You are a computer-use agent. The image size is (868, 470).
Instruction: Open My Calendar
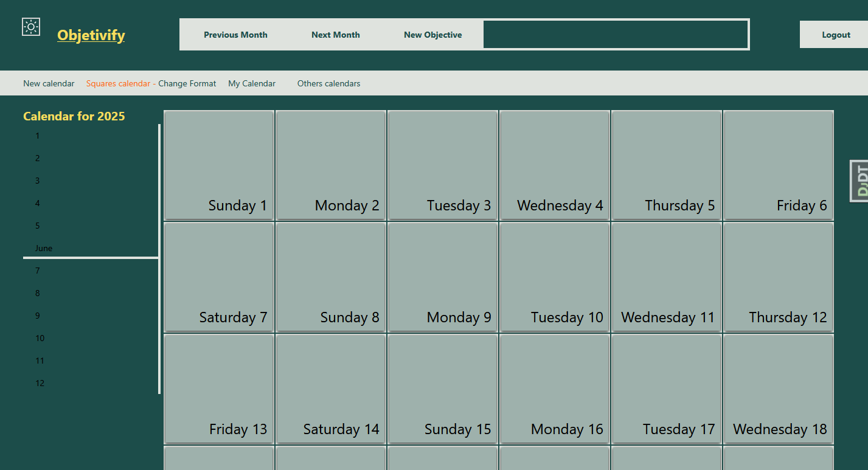pyautogui.click(x=252, y=83)
